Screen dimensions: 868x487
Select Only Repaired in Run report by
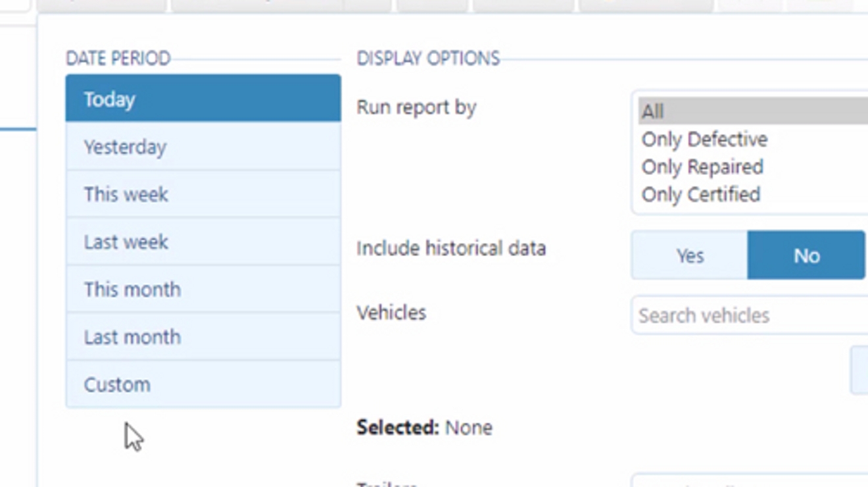[x=702, y=167]
